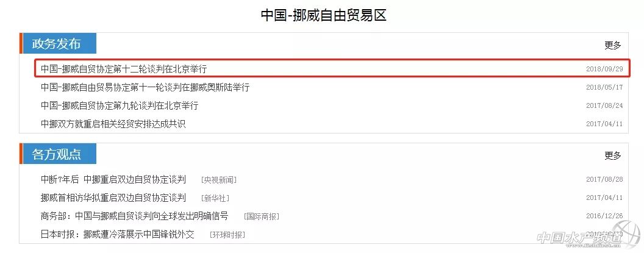
Task: Click the [环球时报] source tag
Action: click(227, 235)
